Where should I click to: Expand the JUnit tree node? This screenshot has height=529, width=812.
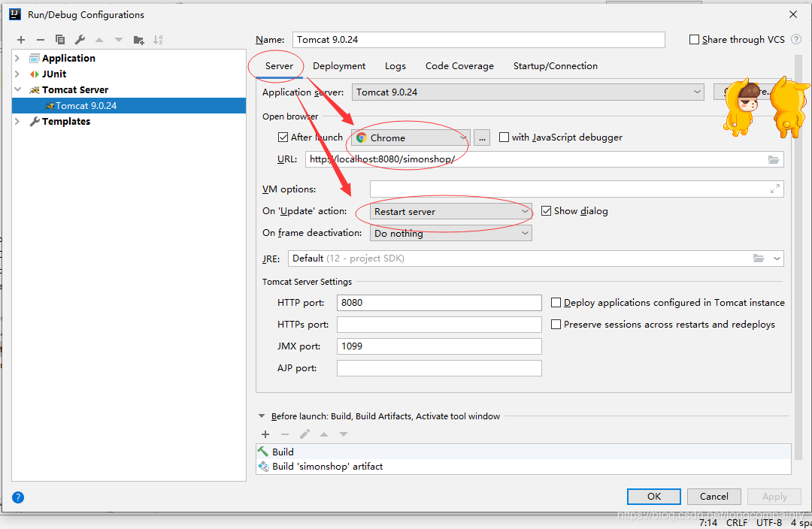coord(17,74)
